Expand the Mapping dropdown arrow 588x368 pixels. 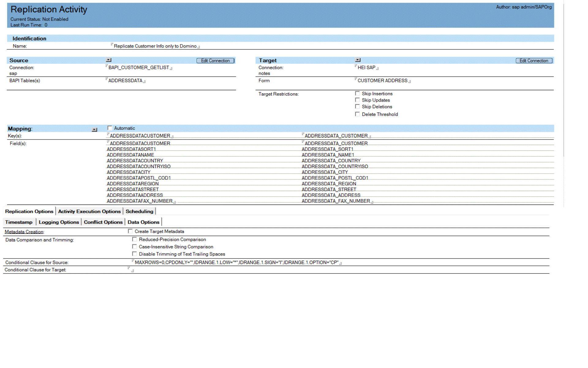[94, 130]
